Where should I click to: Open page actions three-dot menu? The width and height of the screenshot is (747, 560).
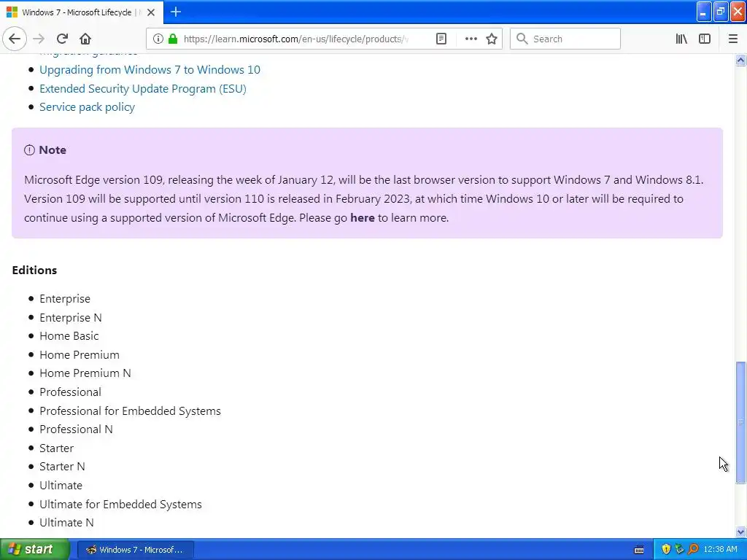pyautogui.click(x=471, y=39)
